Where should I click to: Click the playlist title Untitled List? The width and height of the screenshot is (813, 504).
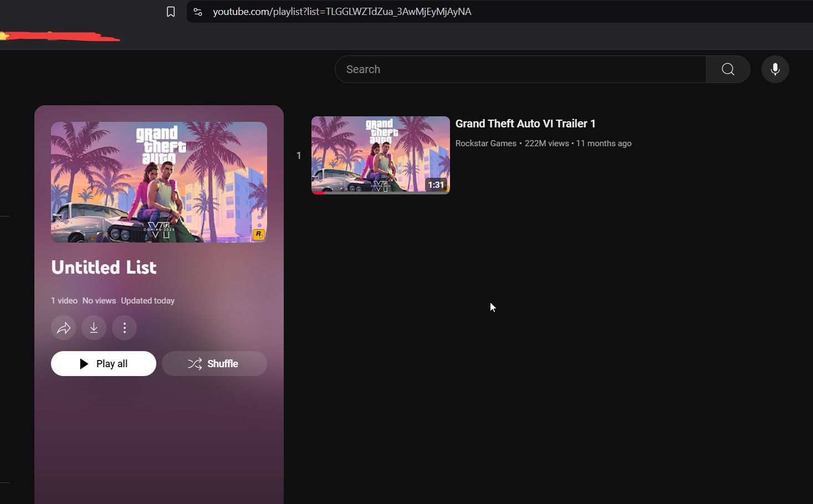click(103, 268)
